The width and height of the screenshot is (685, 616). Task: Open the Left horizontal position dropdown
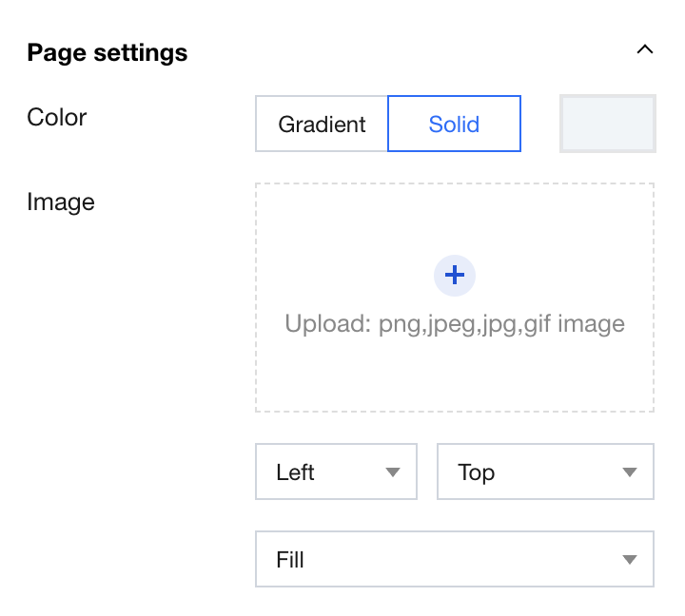(x=336, y=472)
